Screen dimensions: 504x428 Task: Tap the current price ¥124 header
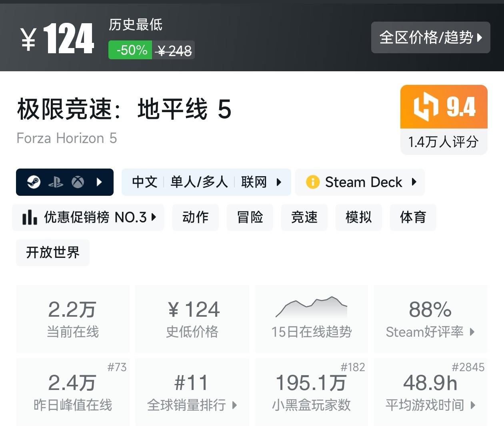pyautogui.click(x=58, y=38)
